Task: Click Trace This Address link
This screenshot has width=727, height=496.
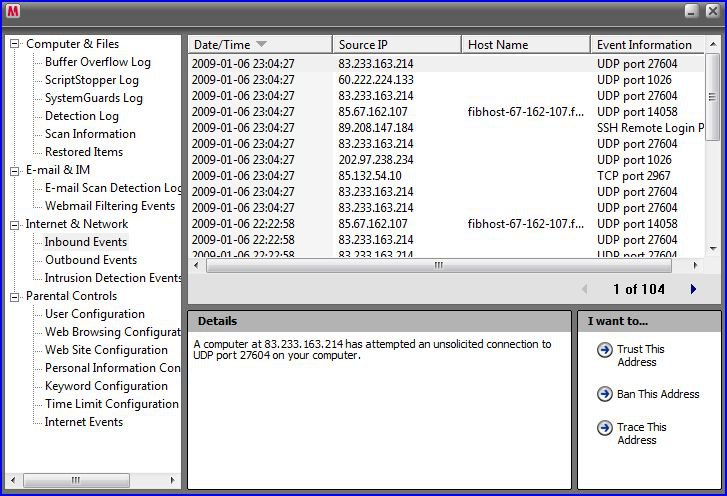Action: coord(641,433)
